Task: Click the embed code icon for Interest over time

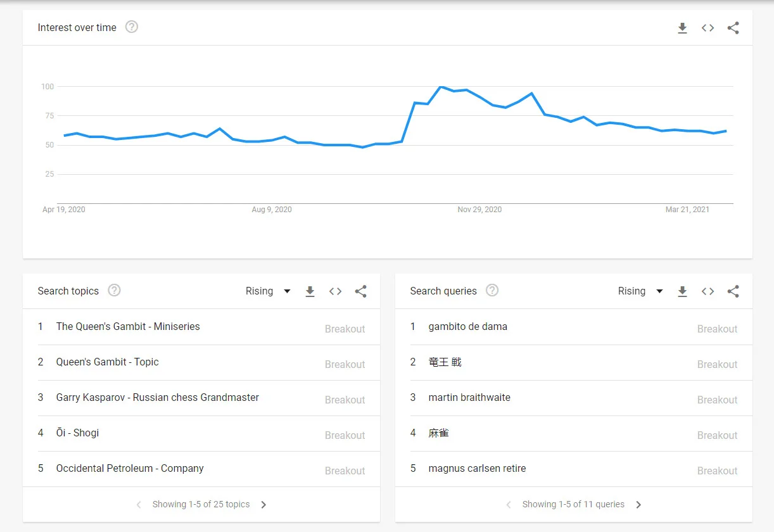Action: [707, 28]
